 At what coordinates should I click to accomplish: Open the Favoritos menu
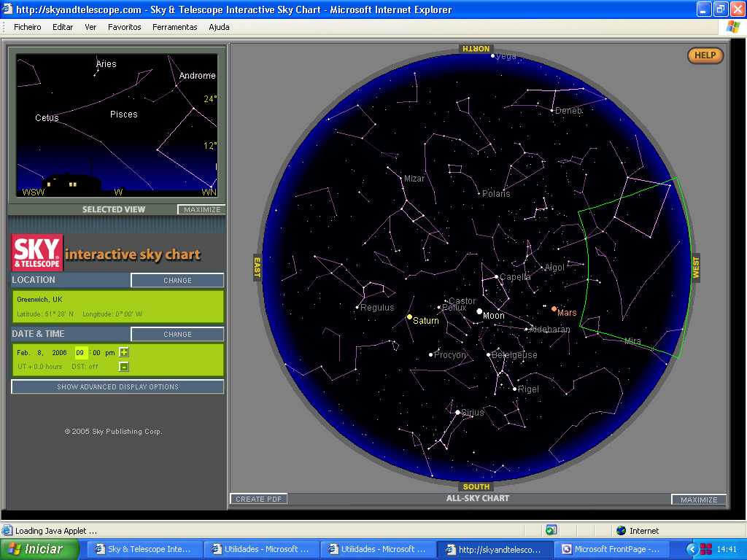(124, 27)
